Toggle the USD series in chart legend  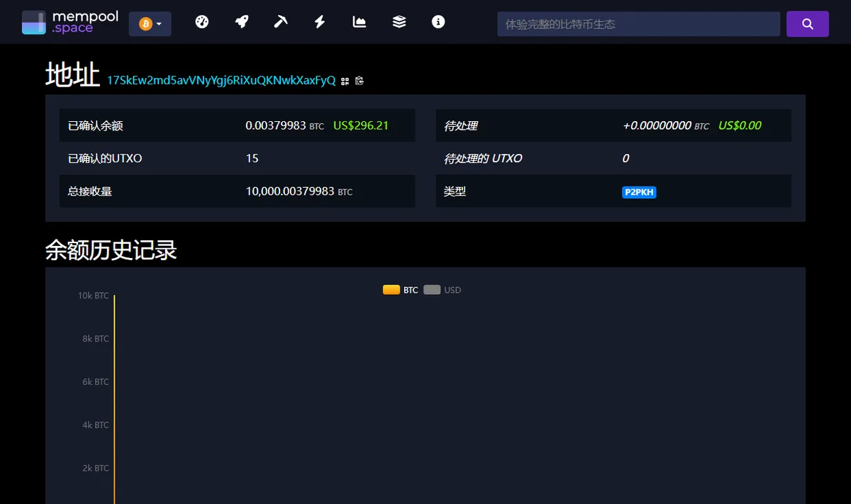(x=443, y=290)
